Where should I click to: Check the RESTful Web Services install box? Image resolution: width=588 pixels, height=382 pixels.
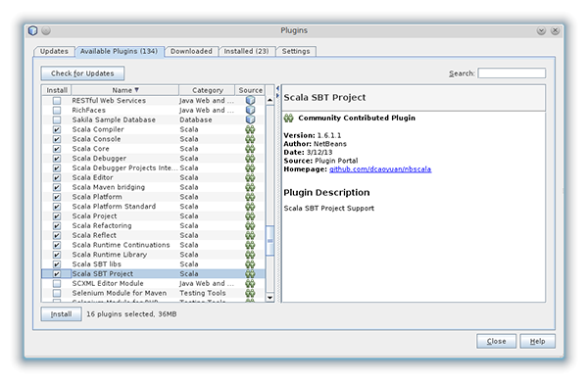click(57, 101)
